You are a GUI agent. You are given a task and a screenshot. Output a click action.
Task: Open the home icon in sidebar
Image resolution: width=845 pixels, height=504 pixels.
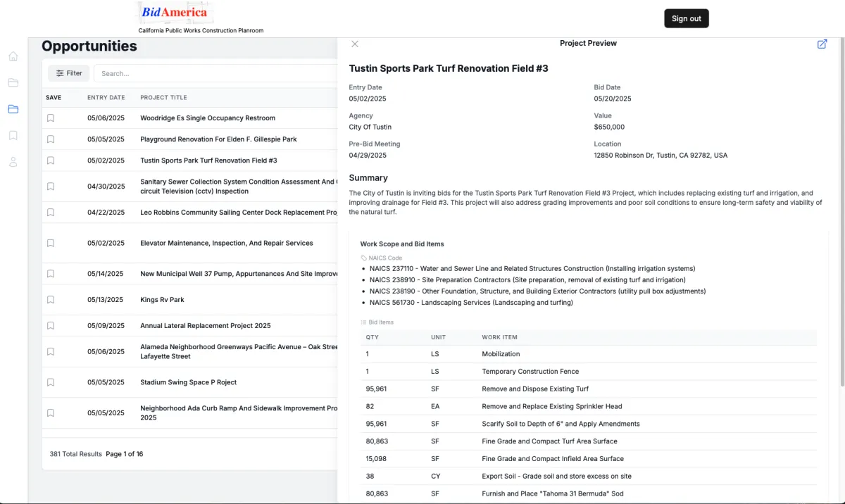pos(13,56)
